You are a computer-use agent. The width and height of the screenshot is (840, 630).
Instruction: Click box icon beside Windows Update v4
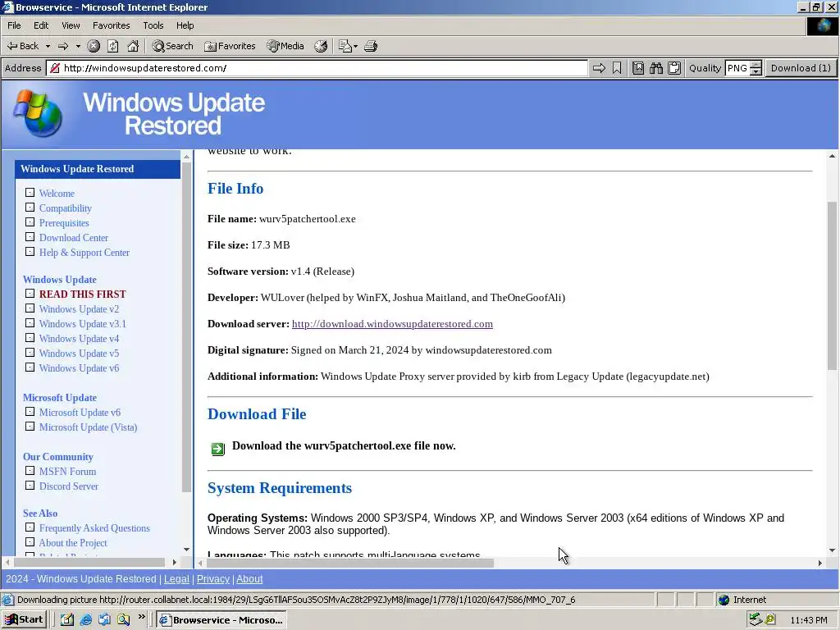click(30, 338)
